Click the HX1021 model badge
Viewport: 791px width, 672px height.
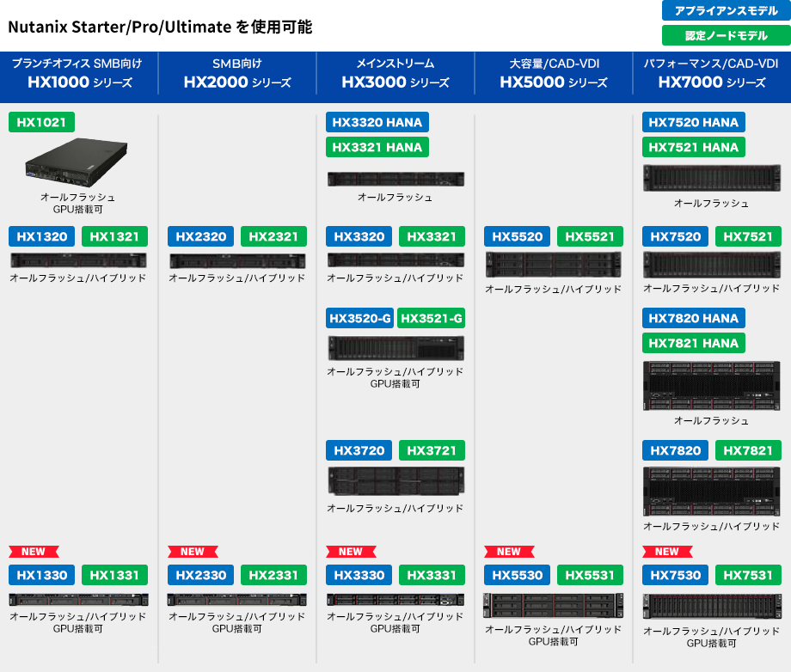click(41, 122)
